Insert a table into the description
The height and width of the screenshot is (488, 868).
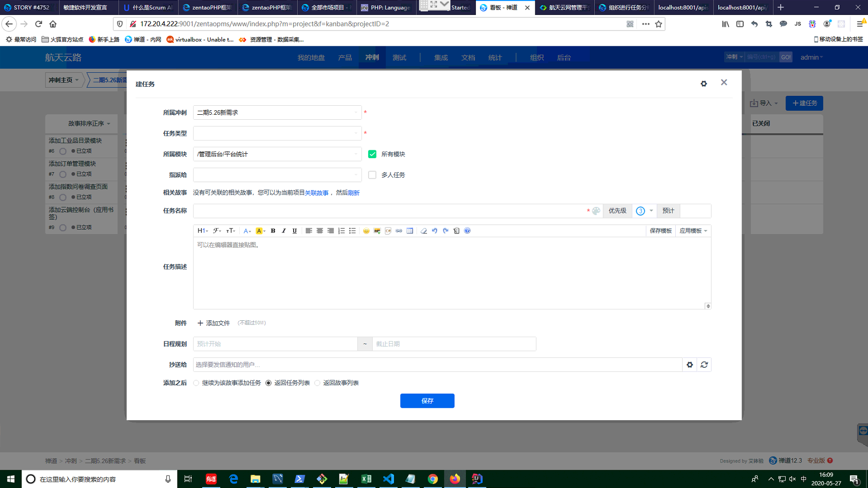click(x=410, y=231)
